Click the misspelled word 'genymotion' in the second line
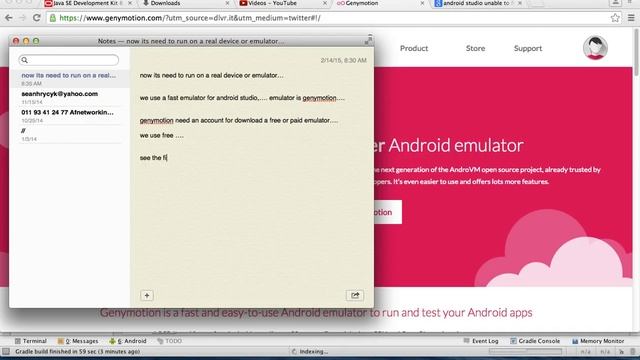640x360 pixels. (319, 98)
